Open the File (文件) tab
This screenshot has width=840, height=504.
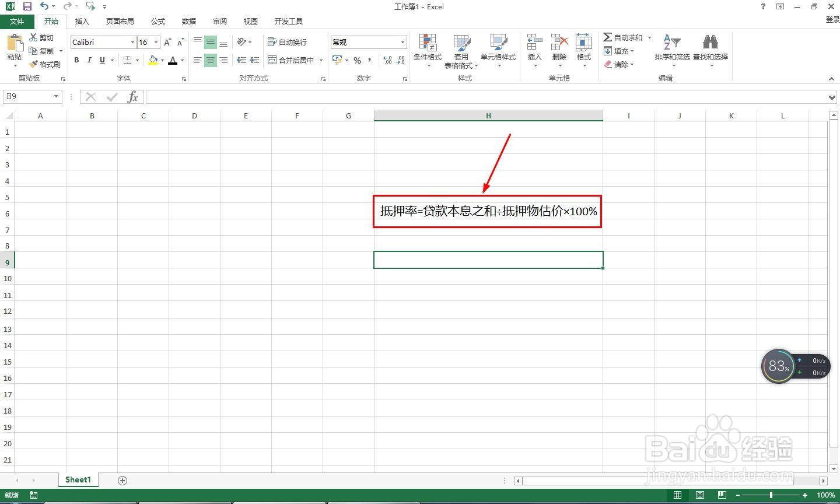(x=17, y=21)
